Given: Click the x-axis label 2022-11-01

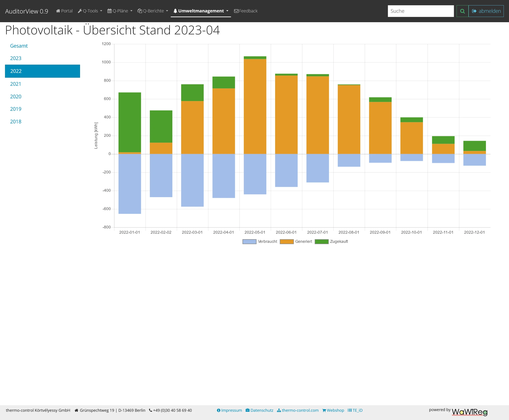Looking at the screenshot, I should pos(443,232).
